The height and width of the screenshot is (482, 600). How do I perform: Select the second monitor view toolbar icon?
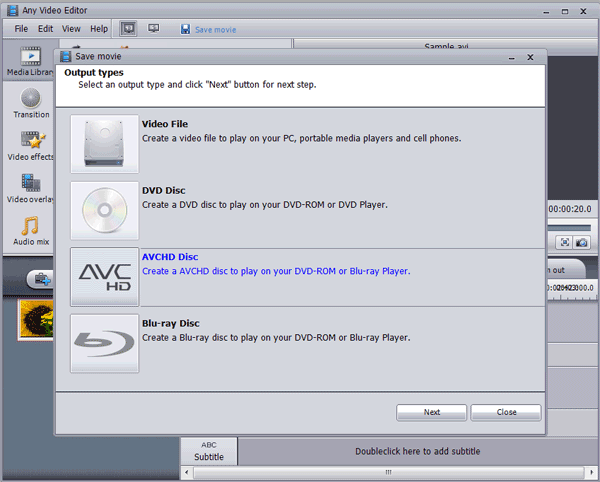153,29
